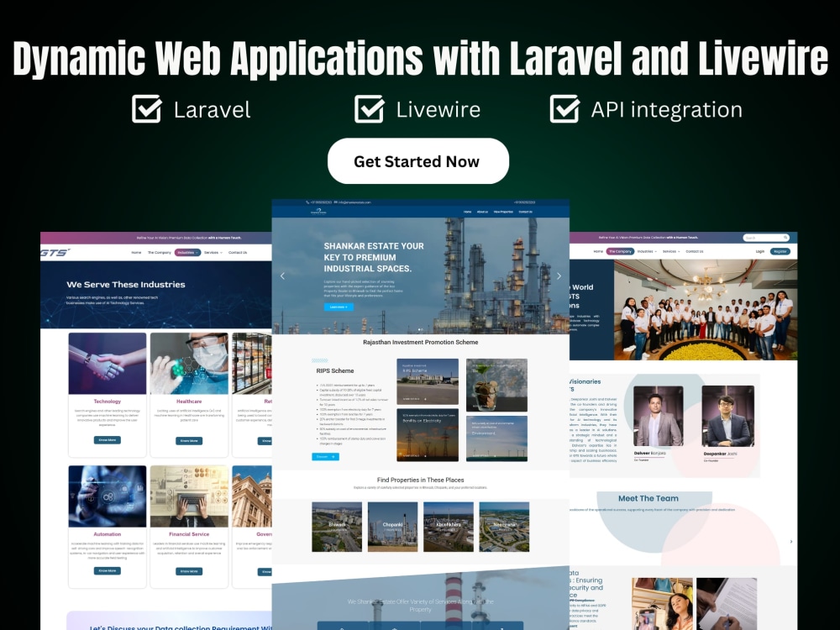Click the Get Started Now button
Screen dimensions: 840x630
(x=417, y=161)
